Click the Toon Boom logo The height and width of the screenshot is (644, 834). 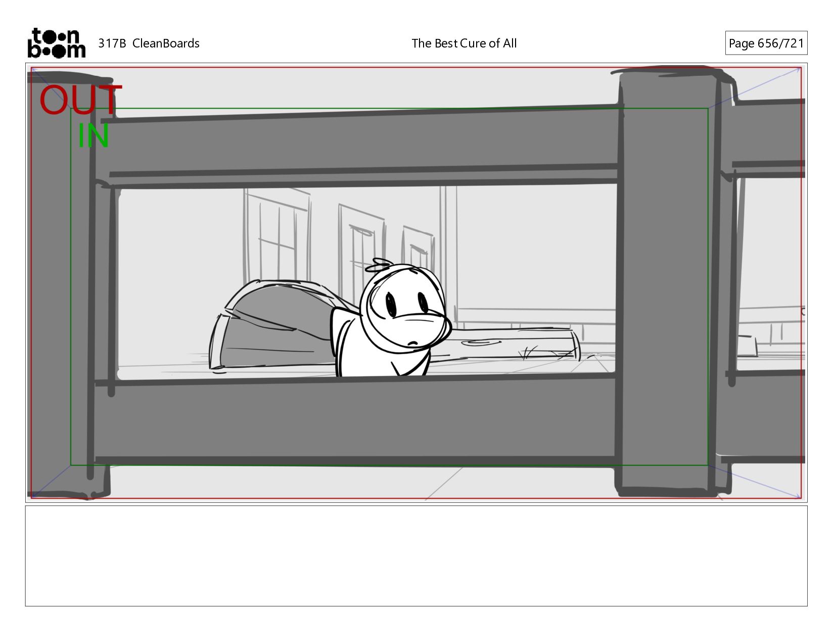56,43
